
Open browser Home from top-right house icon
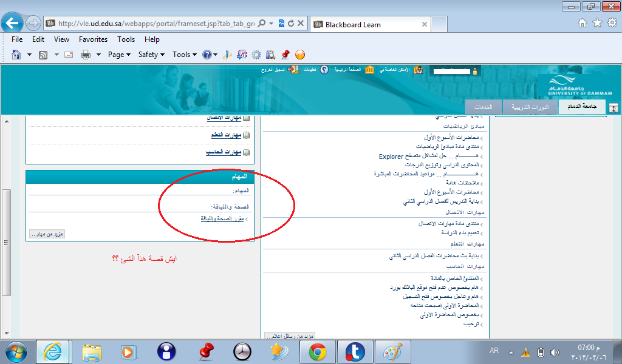click(583, 23)
